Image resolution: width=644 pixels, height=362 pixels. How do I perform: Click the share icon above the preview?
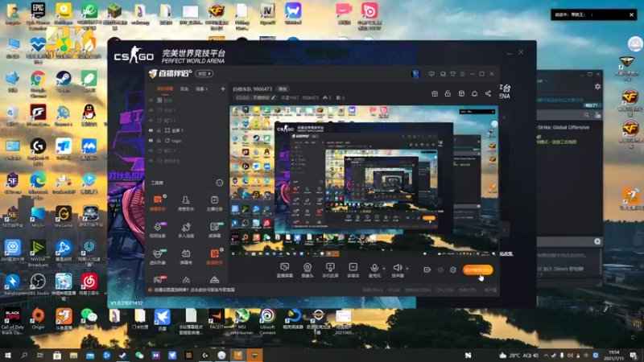point(488,93)
